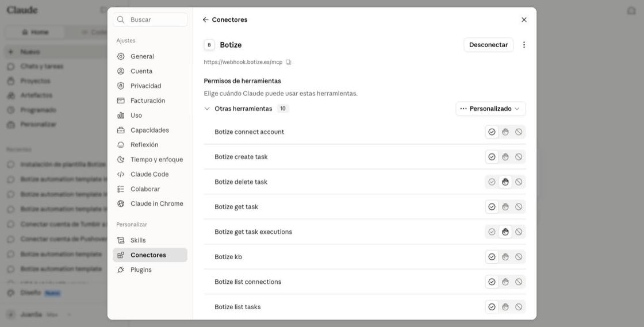Block the Botize list connections tool
The image size is (644, 327).
click(x=519, y=282)
